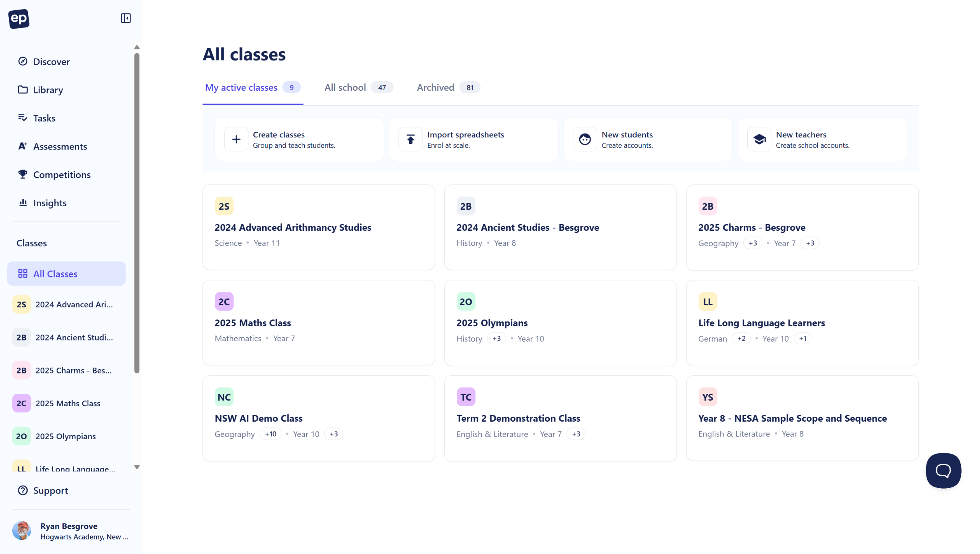
Task: Expand +2 subjects on Life Long Language Learners
Action: [x=741, y=339]
